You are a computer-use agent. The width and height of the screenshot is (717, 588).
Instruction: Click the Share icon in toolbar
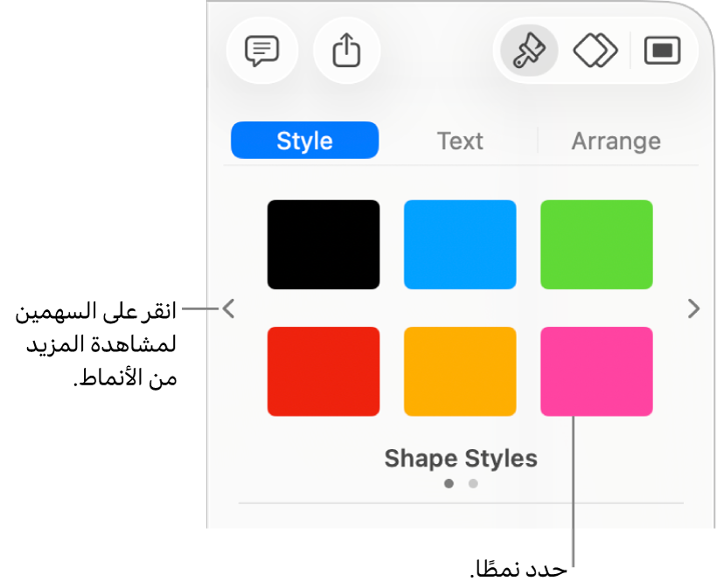(346, 51)
